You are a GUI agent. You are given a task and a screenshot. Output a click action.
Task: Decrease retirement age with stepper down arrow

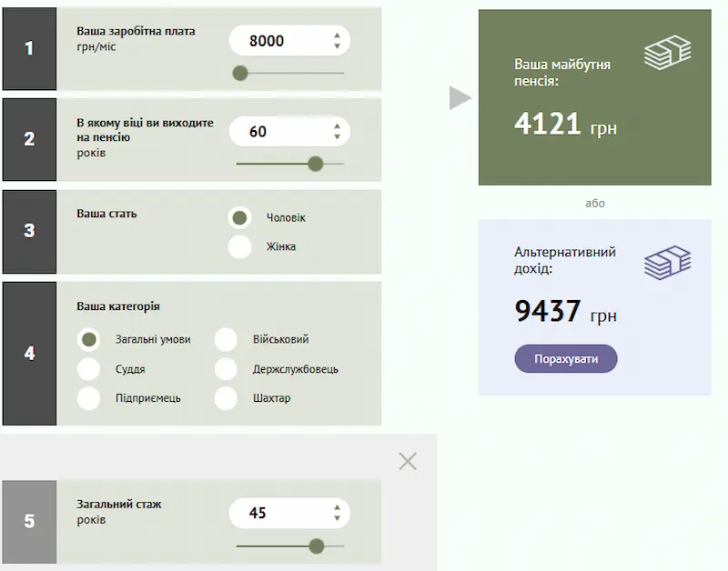337,136
